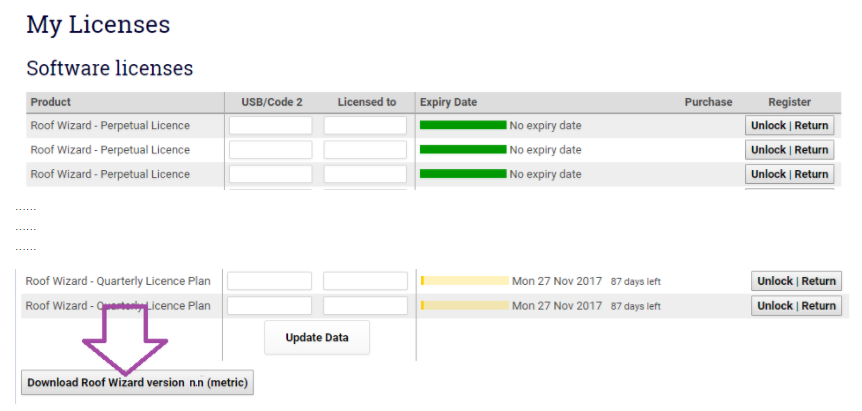Focus Licensed to field of third Perpetual Licence

tap(365, 174)
